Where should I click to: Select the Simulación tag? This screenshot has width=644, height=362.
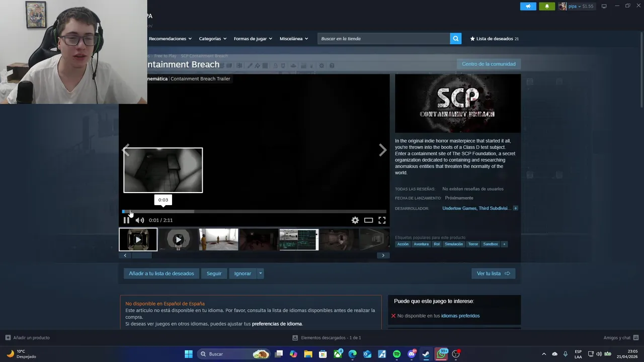click(x=454, y=244)
